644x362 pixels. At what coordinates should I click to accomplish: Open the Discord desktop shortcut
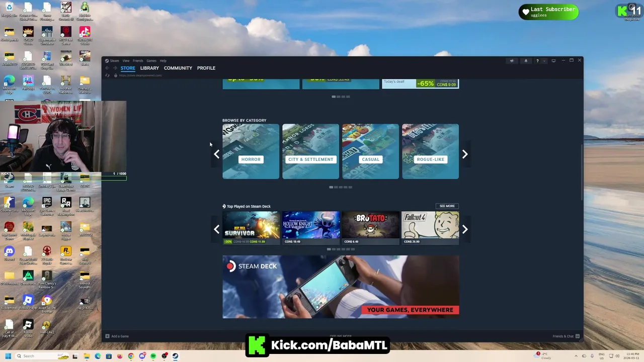point(9,253)
